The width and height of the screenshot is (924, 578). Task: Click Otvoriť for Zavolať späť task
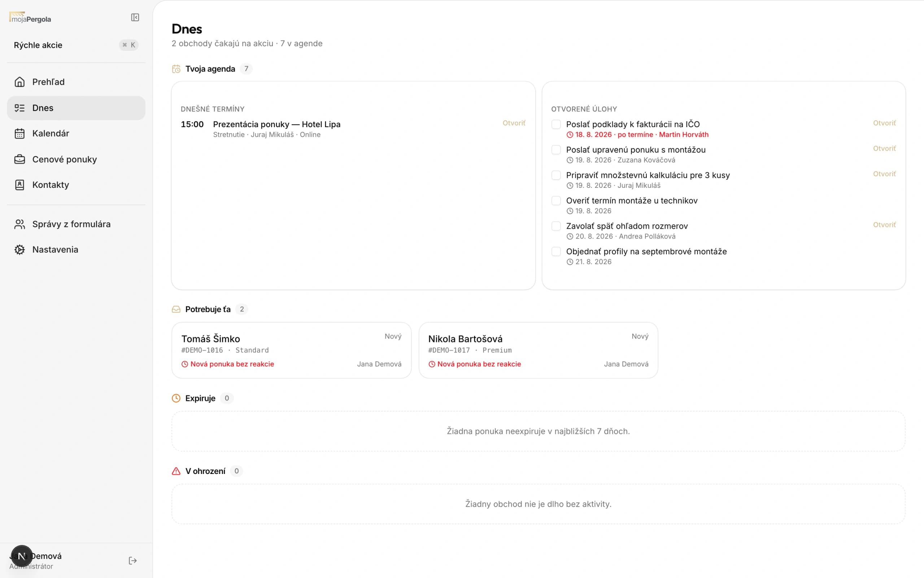(x=884, y=225)
